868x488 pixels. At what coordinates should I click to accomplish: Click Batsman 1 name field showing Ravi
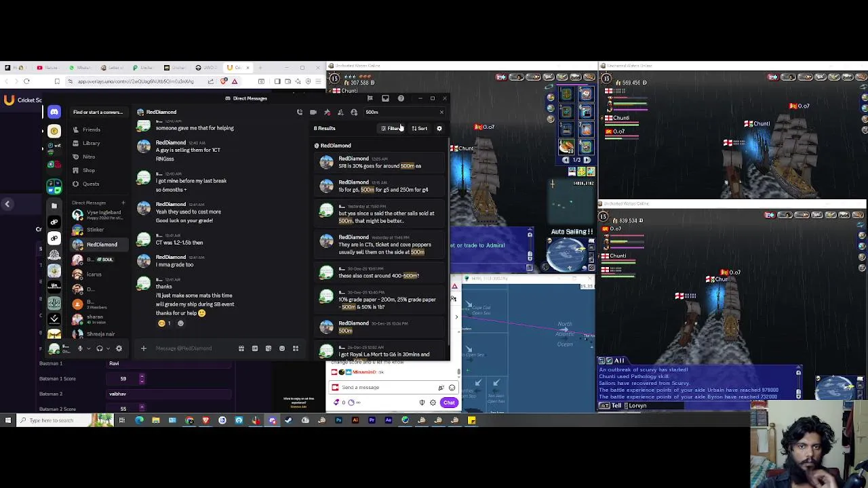(x=170, y=363)
